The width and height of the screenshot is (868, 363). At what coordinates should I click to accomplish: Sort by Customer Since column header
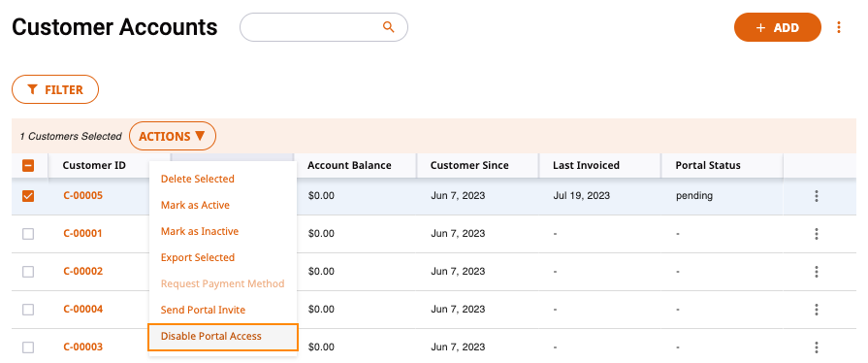[x=469, y=165]
